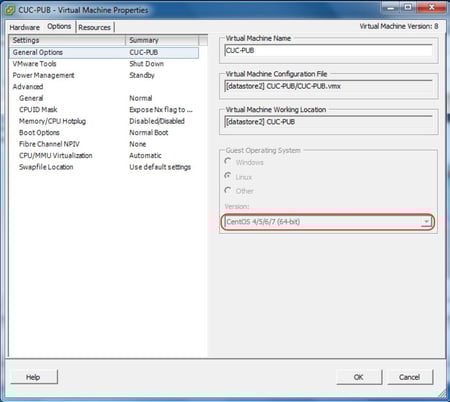This screenshot has height=402, width=450.
Task: Click the 'Expose Nx flag to ...' summary
Action: click(161, 110)
